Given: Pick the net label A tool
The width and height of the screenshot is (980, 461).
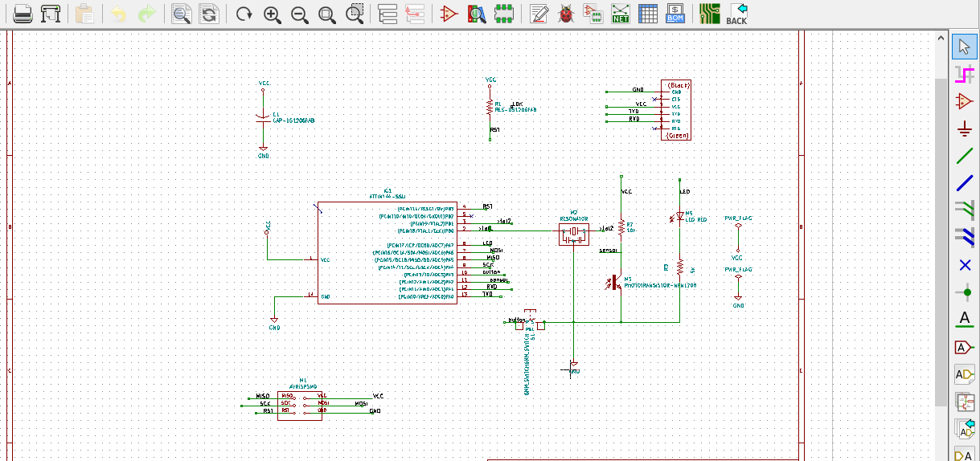Looking at the screenshot, I should [965, 320].
